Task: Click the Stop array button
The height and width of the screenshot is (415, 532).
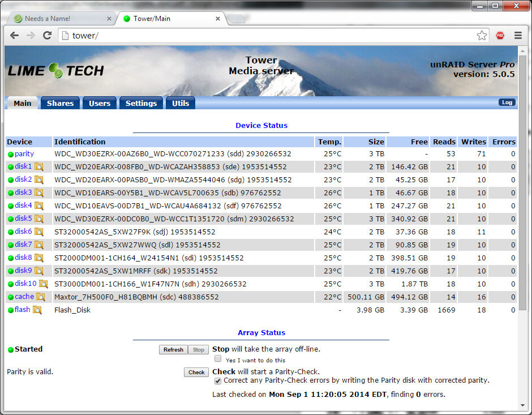Action: [x=199, y=349]
